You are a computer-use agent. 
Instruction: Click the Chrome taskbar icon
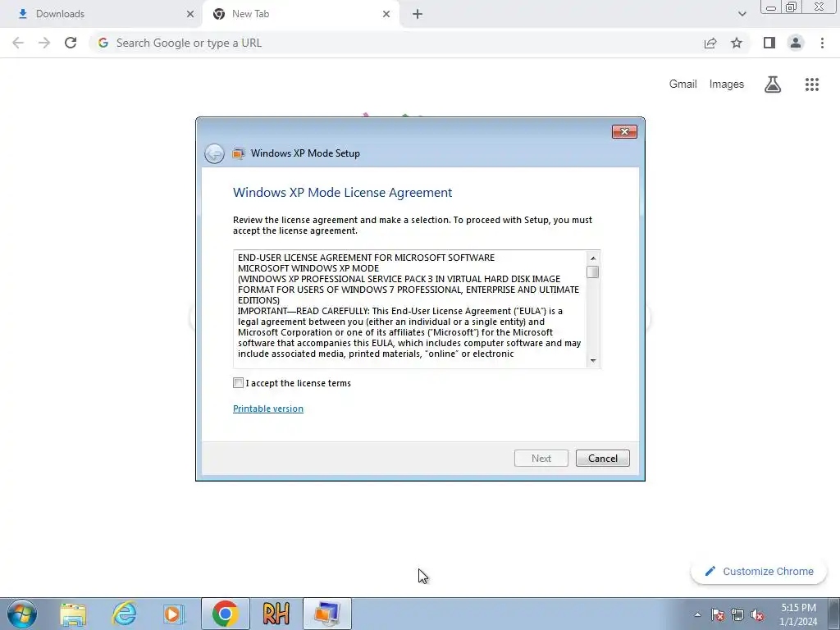(x=225, y=614)
